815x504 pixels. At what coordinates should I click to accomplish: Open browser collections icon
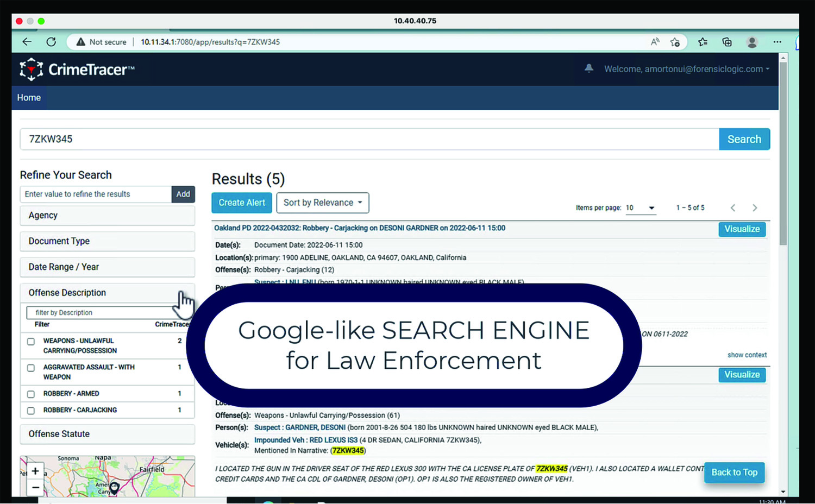click(727, 42)
